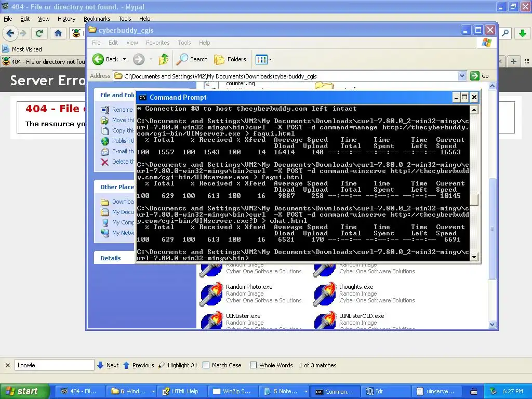Screen dimensions: 532x399
Task: Switch to uinserve taskbar button
Action: click(436, 391)
